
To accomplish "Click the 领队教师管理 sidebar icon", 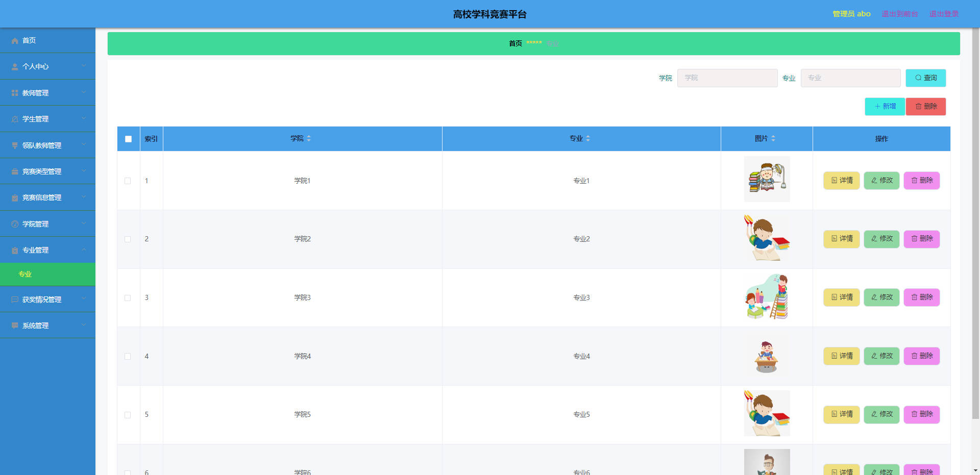I will pos(15,146).
